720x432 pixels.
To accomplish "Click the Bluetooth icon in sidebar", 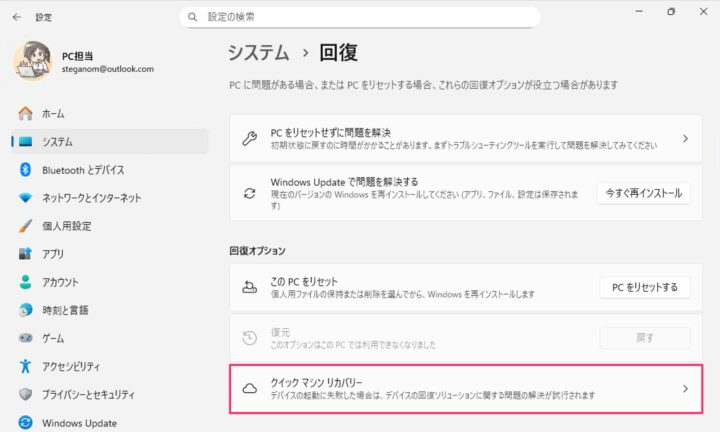I will click(26, 170).
